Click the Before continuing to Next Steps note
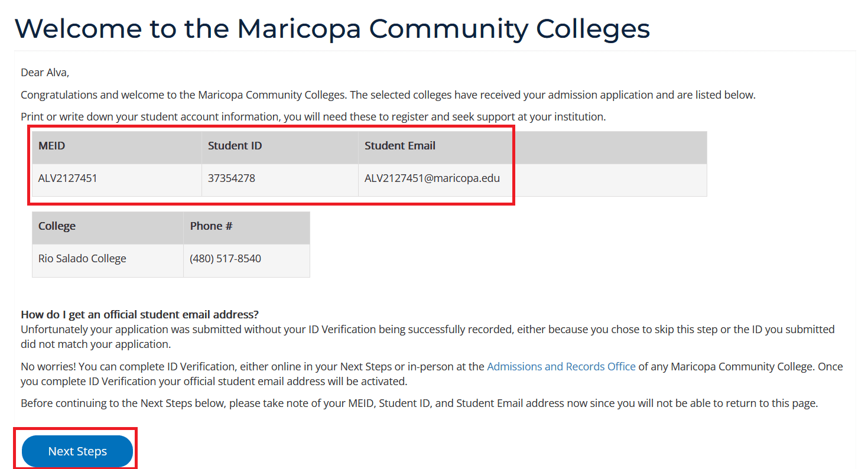 (419, 404)
